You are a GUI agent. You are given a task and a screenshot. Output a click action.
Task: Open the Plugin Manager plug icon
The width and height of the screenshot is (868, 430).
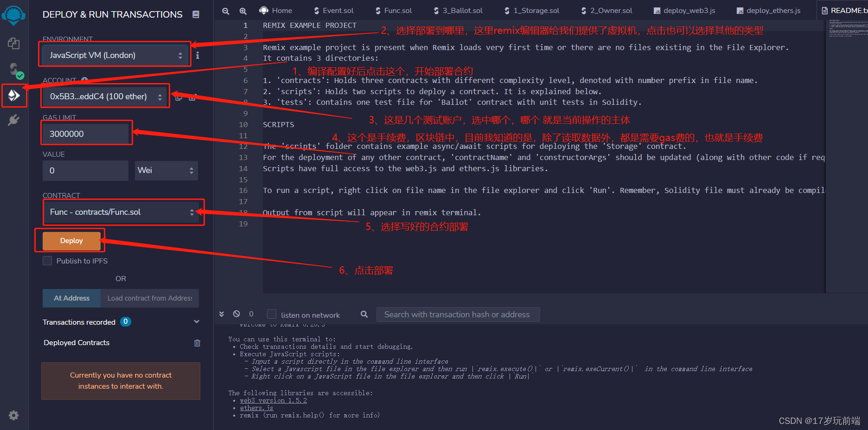click(13, 120)
